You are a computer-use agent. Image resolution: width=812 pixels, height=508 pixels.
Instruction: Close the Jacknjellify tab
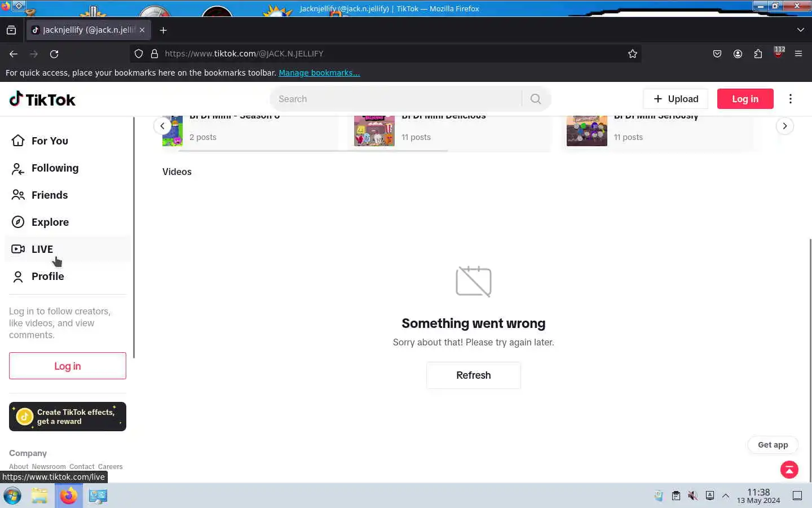(x=142, y=30)
